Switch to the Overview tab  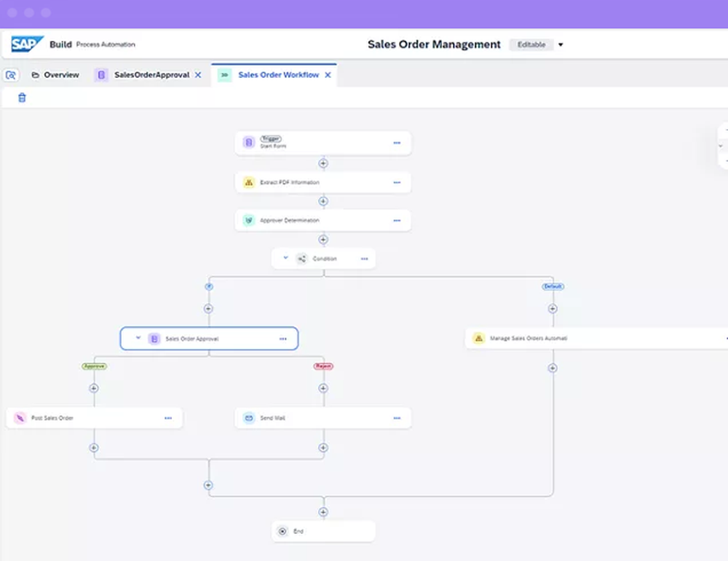point(55,75)
